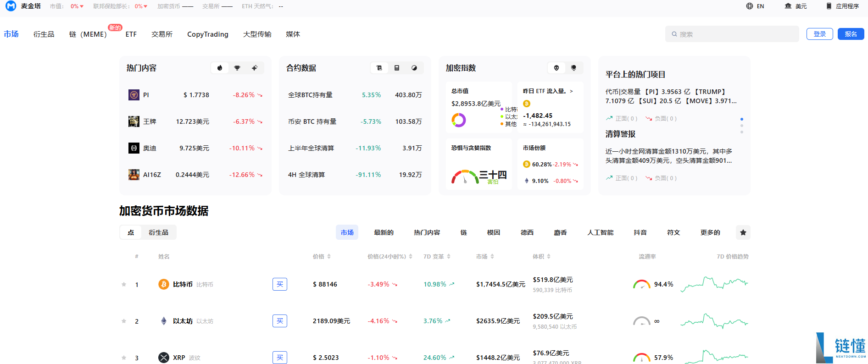
Task: Open the Ethereum coin icon in table
Action: pos(164,321)
